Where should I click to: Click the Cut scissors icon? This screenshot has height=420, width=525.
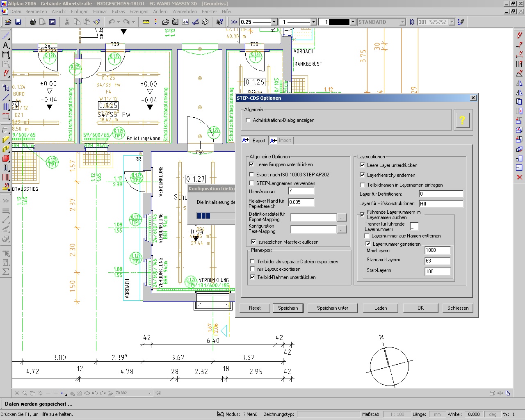pos(67,22)
